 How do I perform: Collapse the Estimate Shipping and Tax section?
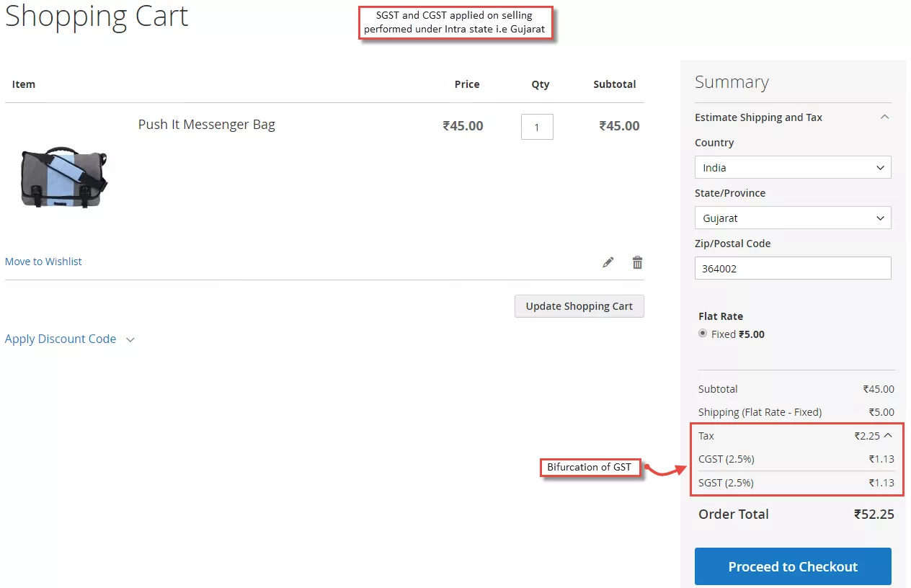click(x=885, y=117)
